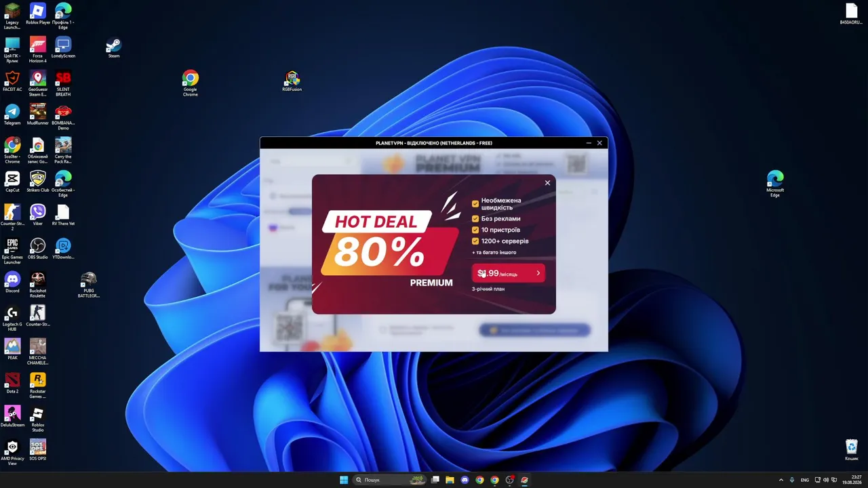Select the CapCut desktop icon
Screen dimensions: 868x488
point(12,182)
